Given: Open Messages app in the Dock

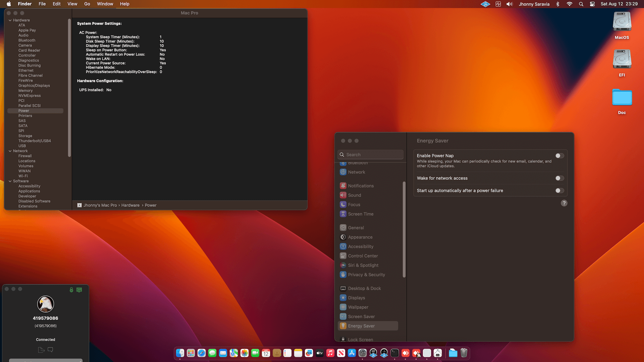Looking at the screenshot, I should click(212, 353).
